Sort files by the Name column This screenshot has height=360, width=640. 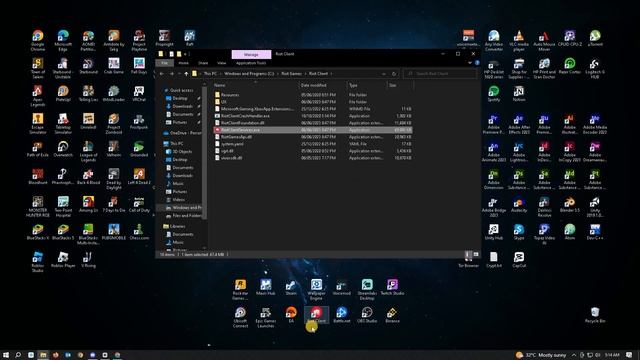coord(256,85)
